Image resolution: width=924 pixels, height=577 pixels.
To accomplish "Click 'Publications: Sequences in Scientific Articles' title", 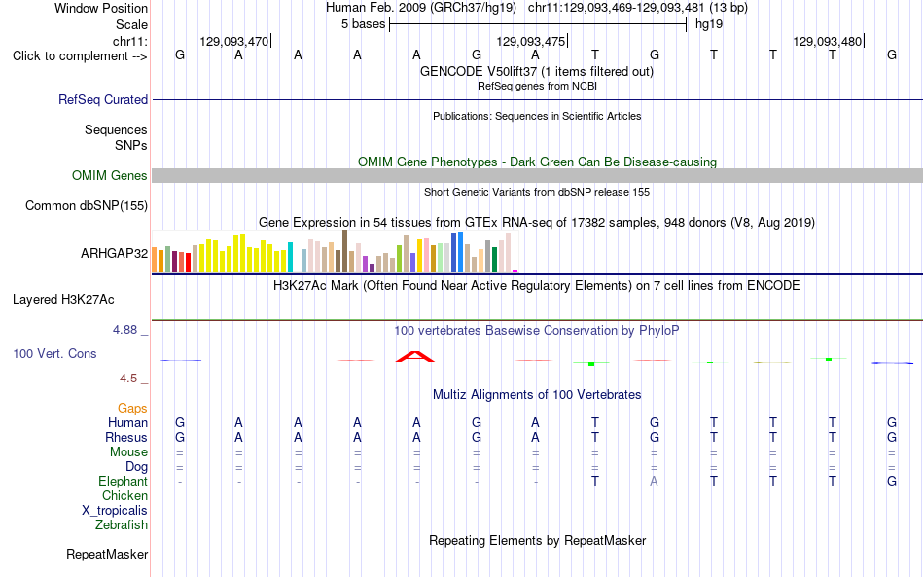I will click(537, 116).
